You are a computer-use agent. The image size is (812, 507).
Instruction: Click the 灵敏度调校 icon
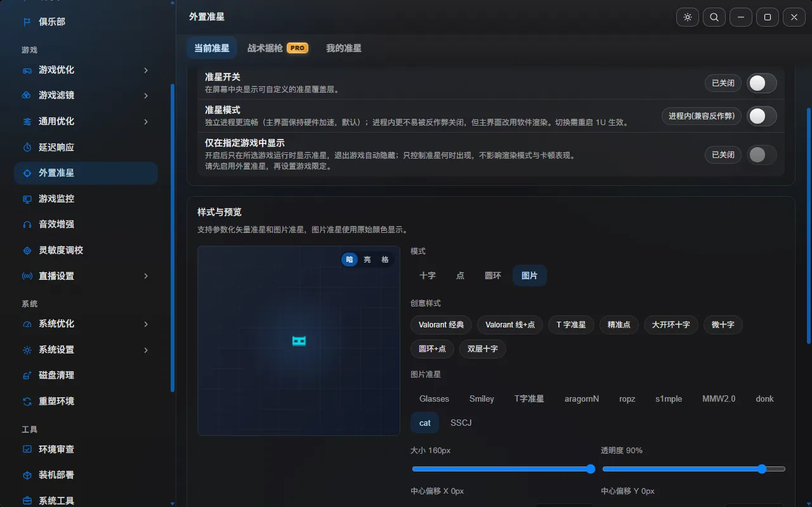click(27, 250)
